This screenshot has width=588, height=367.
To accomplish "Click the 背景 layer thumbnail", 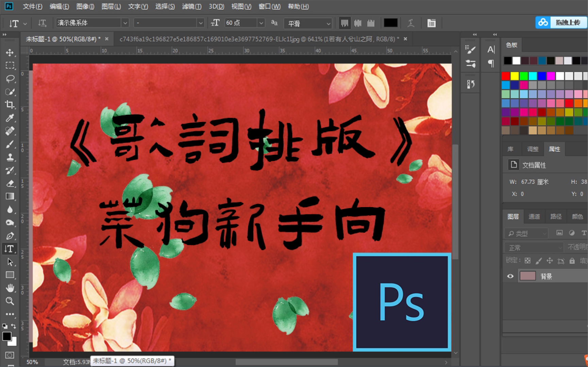I will (x=527, y=276).
